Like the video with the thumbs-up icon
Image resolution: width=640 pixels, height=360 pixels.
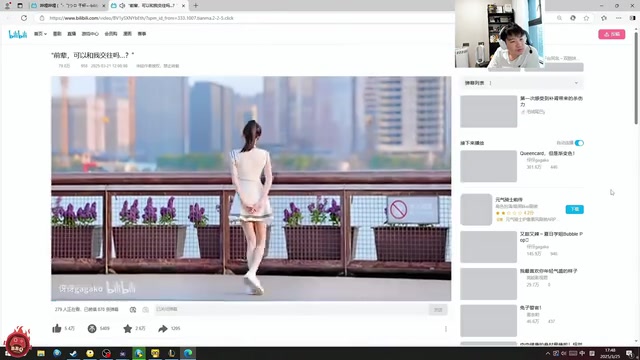point(57,328)
